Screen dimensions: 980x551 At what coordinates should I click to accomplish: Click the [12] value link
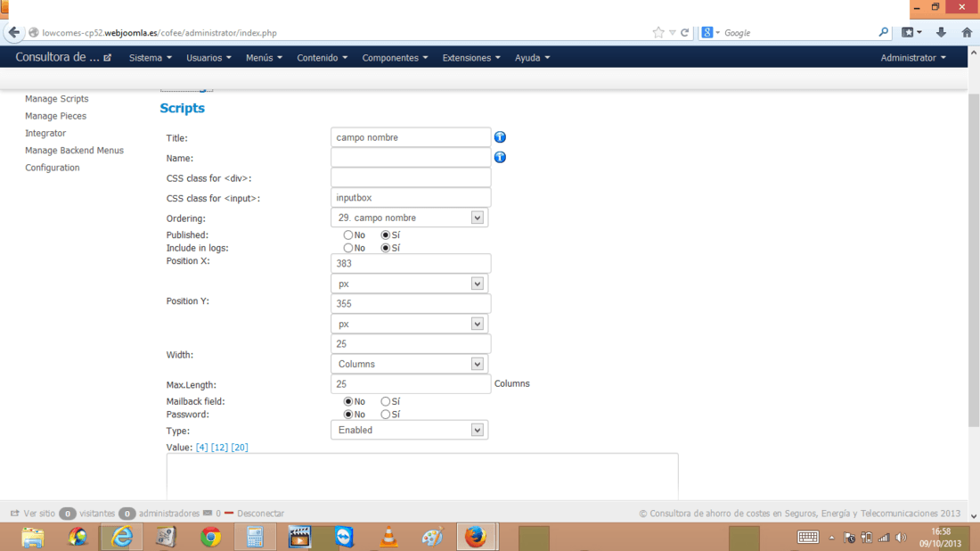tap(219, 448)
